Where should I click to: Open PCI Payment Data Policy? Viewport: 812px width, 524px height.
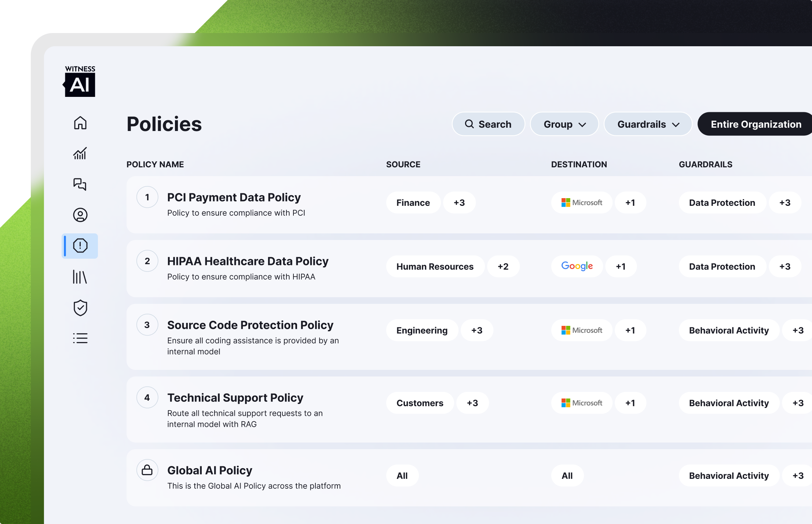(234, 197)
